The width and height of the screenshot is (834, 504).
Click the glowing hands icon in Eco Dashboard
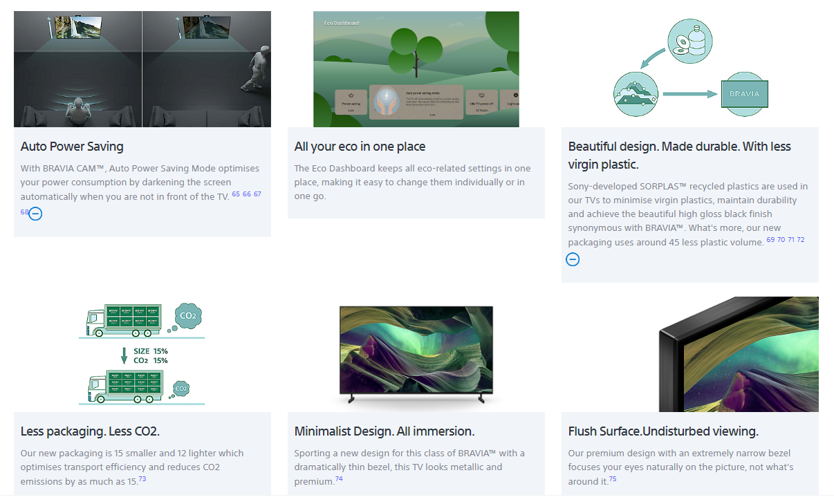click(x=386, y=102)
